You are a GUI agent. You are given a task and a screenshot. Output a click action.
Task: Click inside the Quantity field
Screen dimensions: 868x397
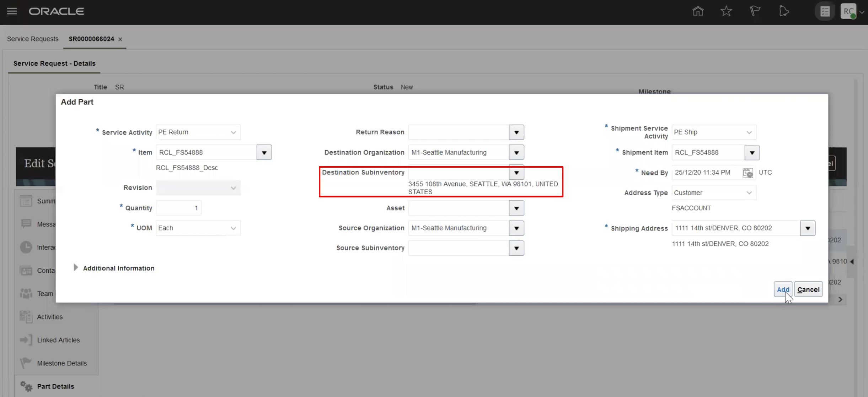(179, 208)
